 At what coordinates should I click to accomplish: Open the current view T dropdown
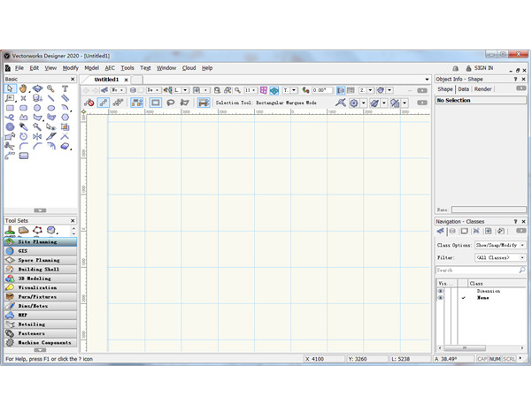click(x=294, y=90)
